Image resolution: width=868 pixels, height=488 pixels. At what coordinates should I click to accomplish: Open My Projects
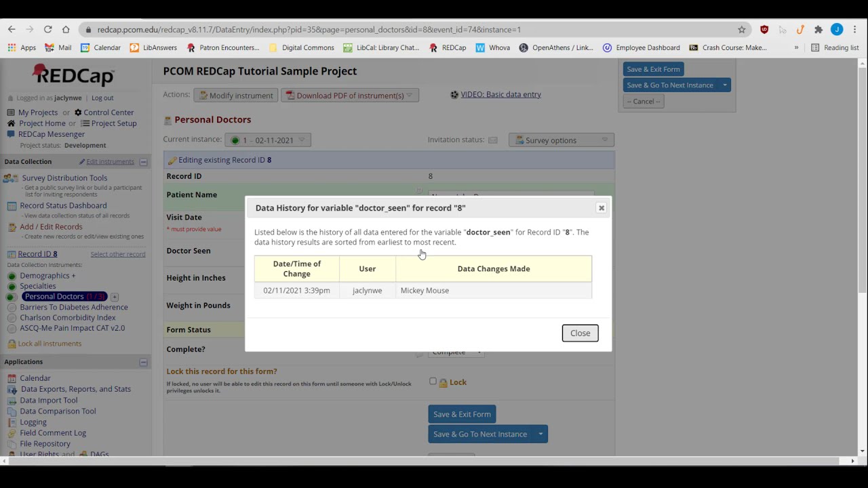38,113
